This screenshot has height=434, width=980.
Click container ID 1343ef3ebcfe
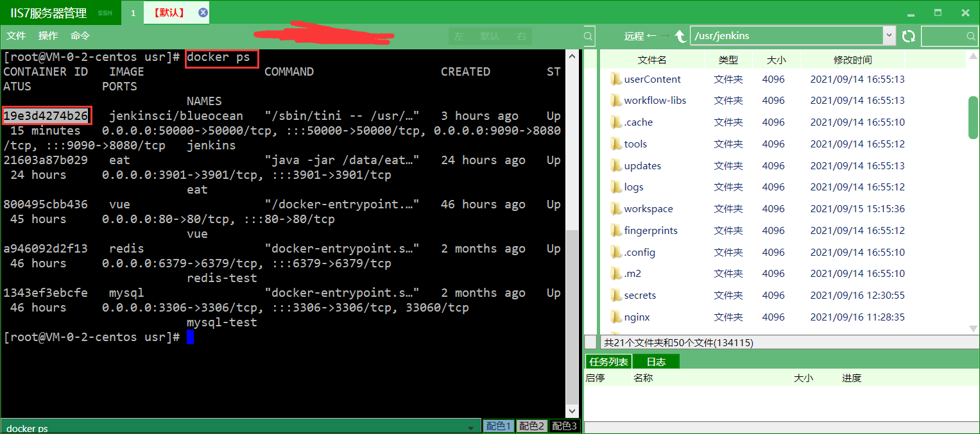coord(46,293)
